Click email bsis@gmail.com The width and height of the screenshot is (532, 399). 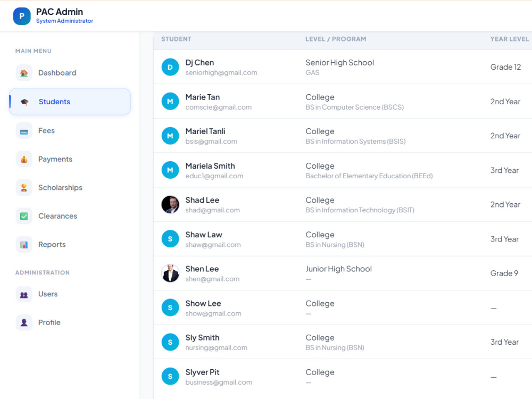211,142
